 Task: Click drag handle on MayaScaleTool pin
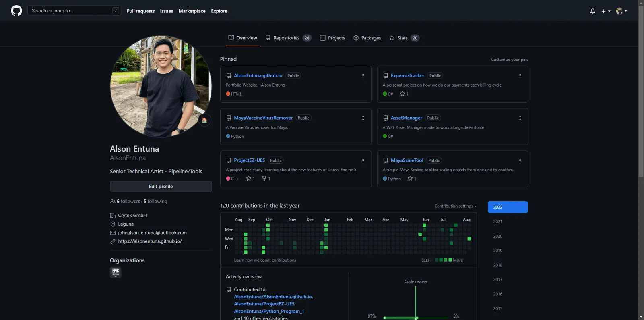point(520,160)
